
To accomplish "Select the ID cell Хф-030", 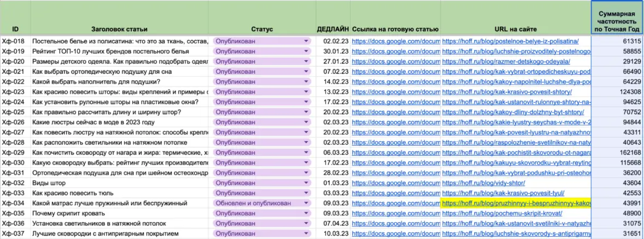I will 14,162.
